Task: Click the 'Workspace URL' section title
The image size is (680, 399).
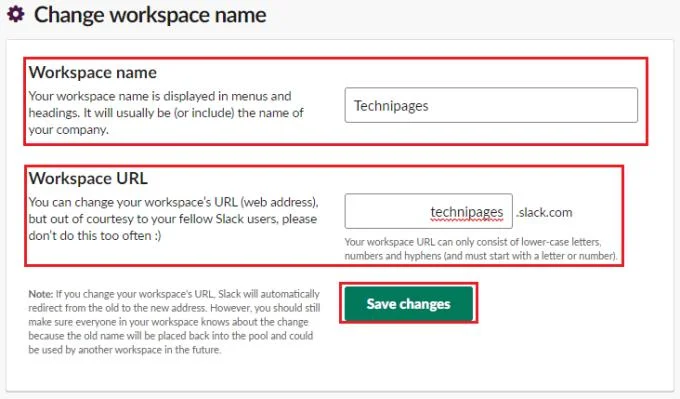Action: point(88,178)
